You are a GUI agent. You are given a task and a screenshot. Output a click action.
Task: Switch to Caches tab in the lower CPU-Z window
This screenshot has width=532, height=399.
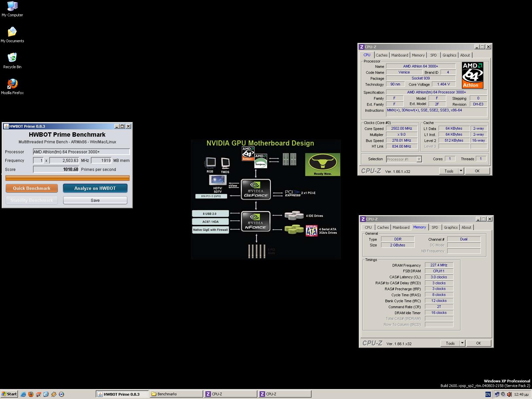(x=383, y=227)
